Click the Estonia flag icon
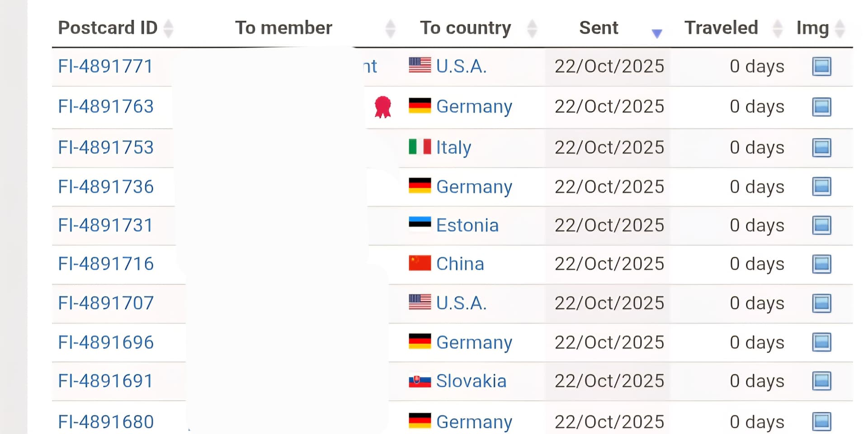This screenshot has width=868, height=434. pyautogui.click(x=420, y=224)
